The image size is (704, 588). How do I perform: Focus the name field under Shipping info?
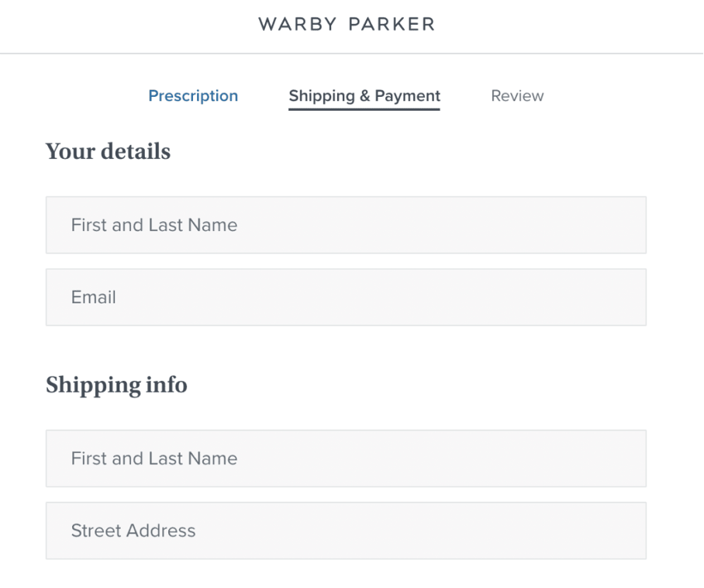coord(346,458)
